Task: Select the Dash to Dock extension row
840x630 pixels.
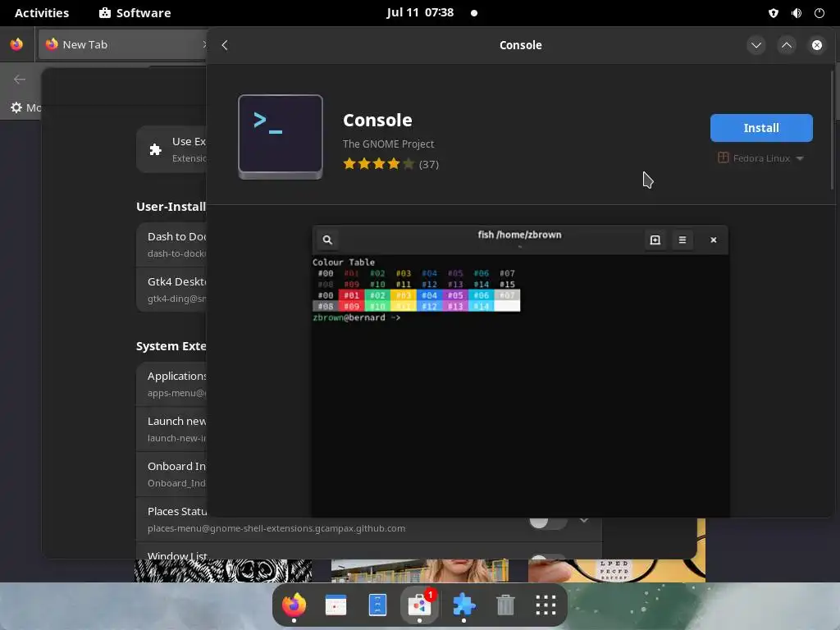Action: [x=171, y=244]
